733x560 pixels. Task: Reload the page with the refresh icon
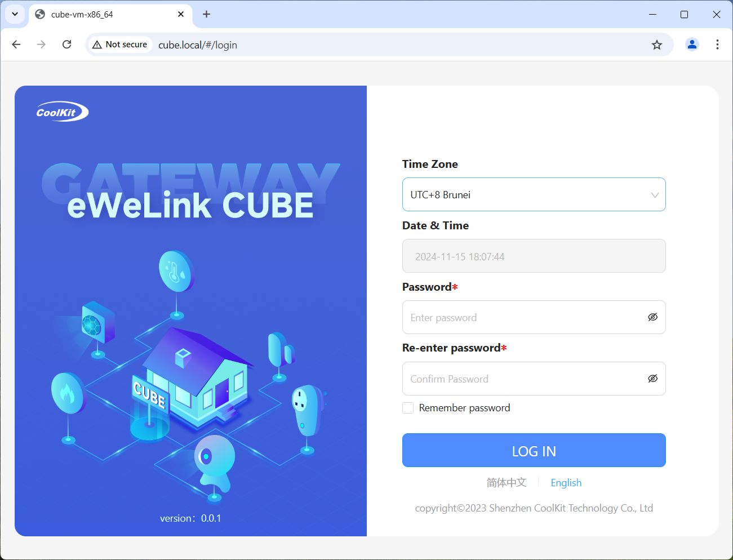66,45
